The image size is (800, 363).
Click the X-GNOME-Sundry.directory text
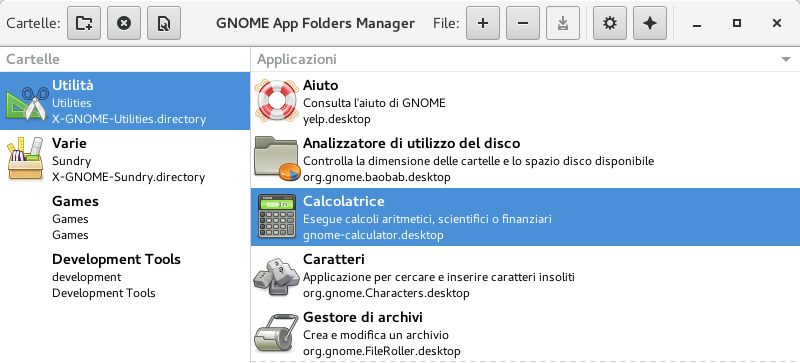pos(129,178)
